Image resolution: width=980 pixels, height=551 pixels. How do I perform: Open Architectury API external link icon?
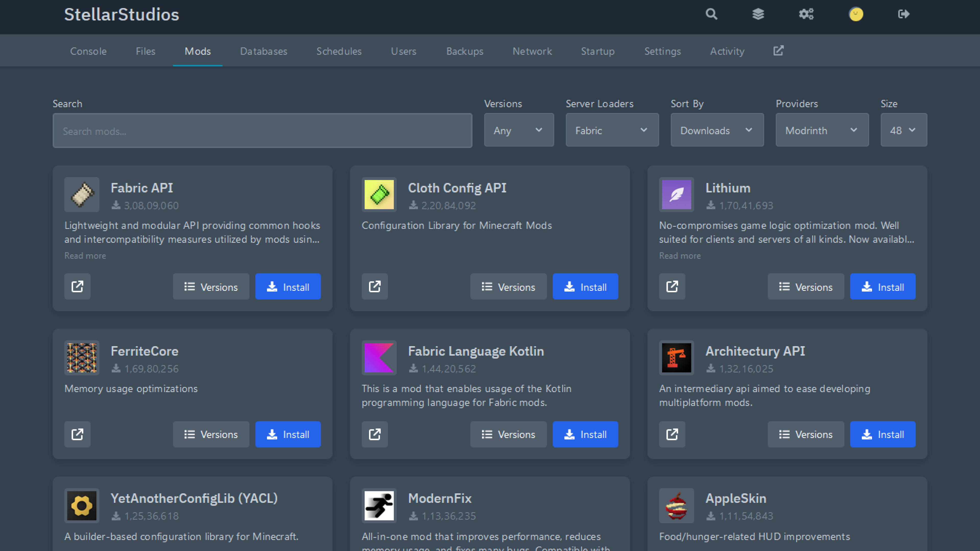click(672, 434)
